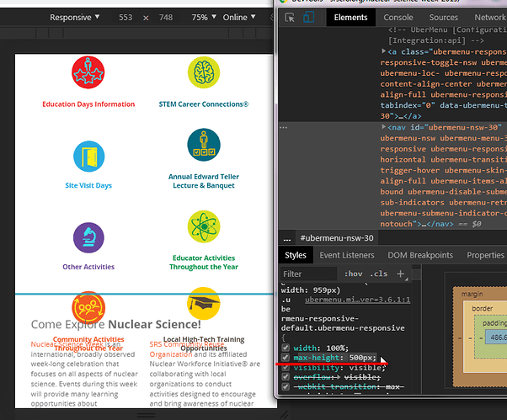Open Annual Edward Teller Lecture & Banquet link
This screenshot has width=507, height=420.
[203, 181]
